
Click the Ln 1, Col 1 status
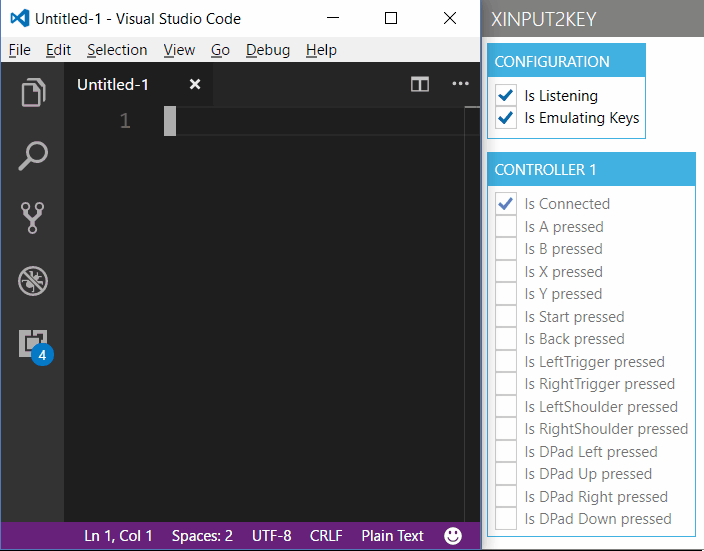tap(119, 536)
